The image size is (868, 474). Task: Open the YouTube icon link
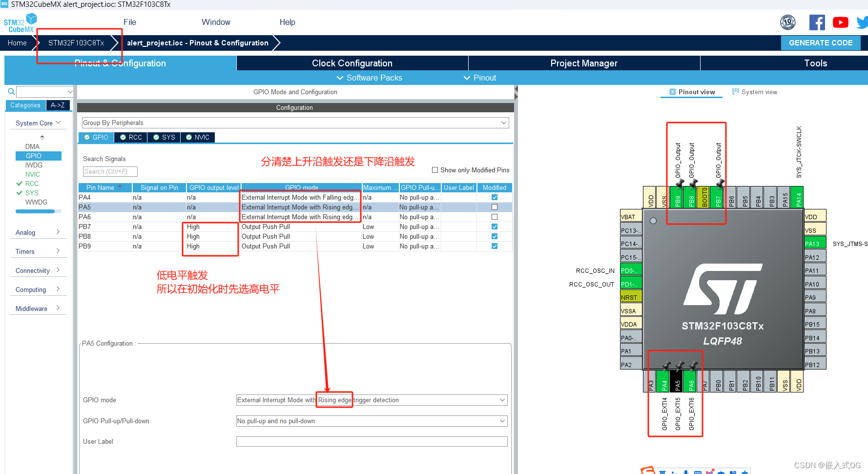click(x=840, y=22)
